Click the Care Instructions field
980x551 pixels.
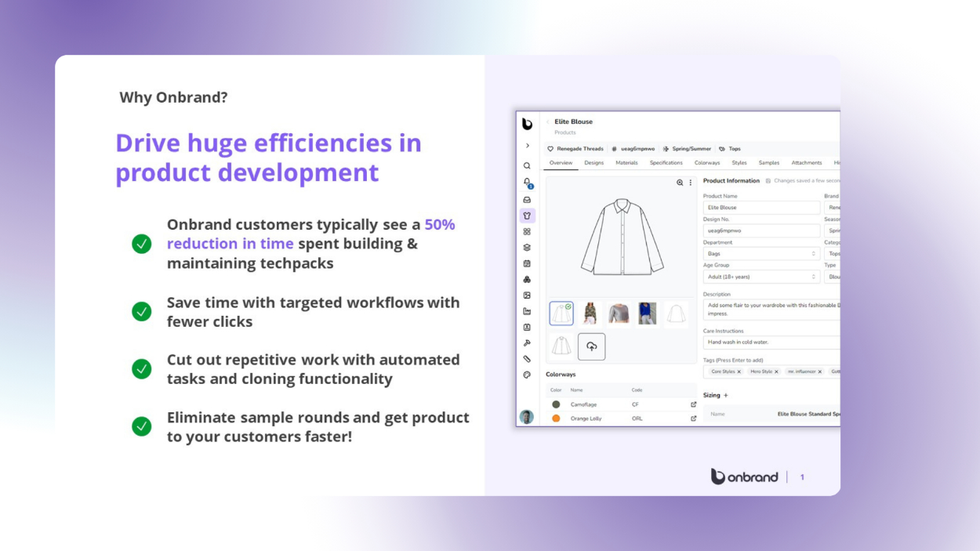pyautogui.click(x=771, y=343)
